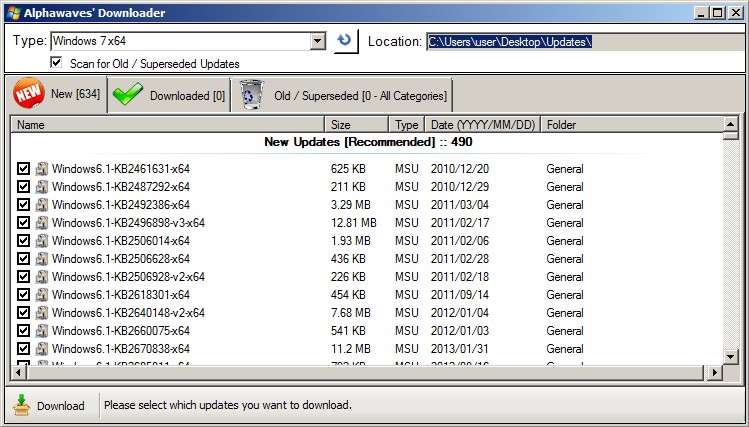Viewport: 749px width, 427px height.
Task: Toggle Scan for Old / Superseded Updates
Action: pos(56,63)
